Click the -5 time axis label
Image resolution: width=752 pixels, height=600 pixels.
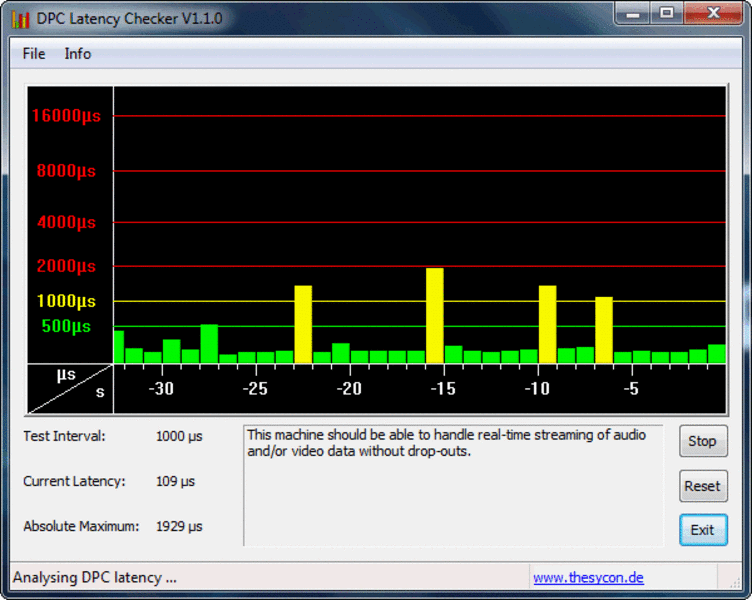pyautogui.click(x=631, y=388)
